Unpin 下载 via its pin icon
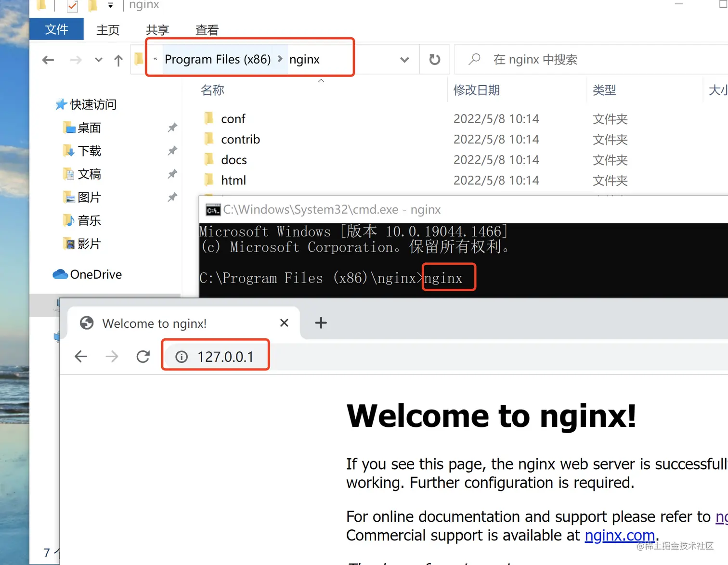This screenshot has width=728, height=565. (172, 151)
